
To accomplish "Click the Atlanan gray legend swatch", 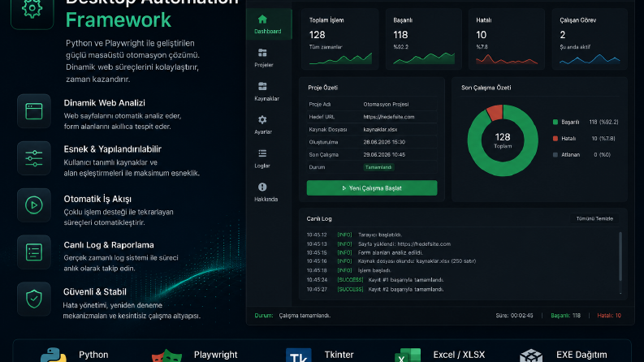I will (x=555, y=155).
